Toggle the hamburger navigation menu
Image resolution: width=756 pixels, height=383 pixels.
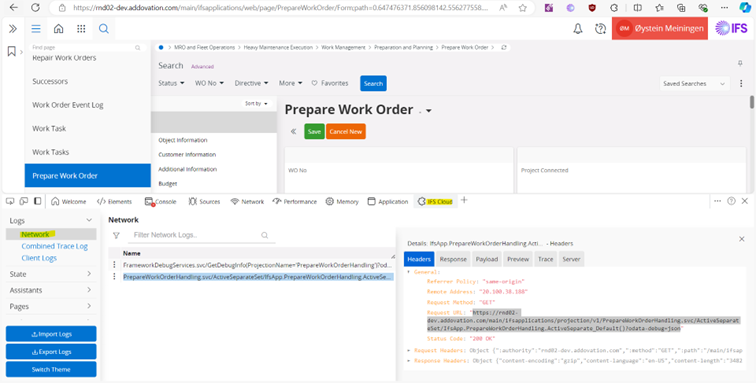(36, 29)
